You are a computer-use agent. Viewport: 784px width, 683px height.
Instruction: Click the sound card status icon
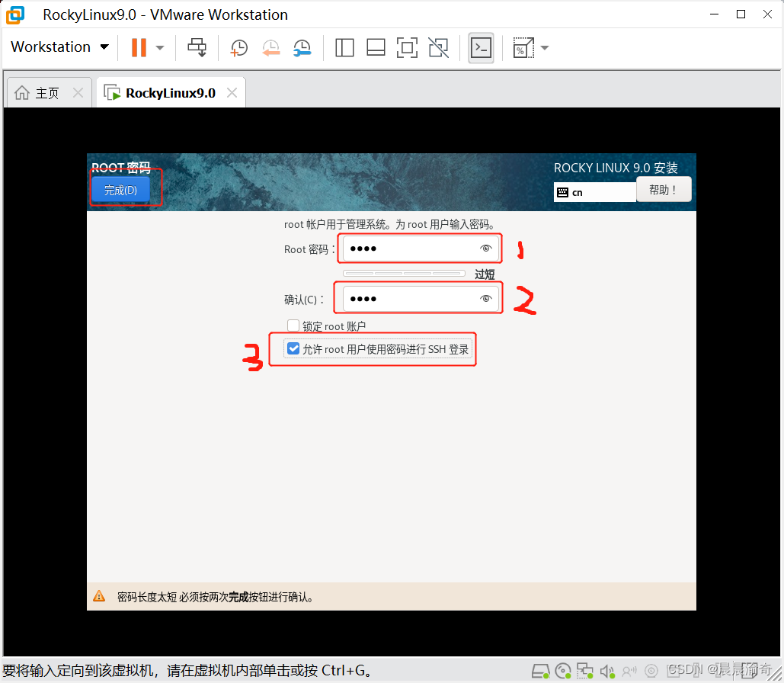pyautogui.click(x=607, y=671)
